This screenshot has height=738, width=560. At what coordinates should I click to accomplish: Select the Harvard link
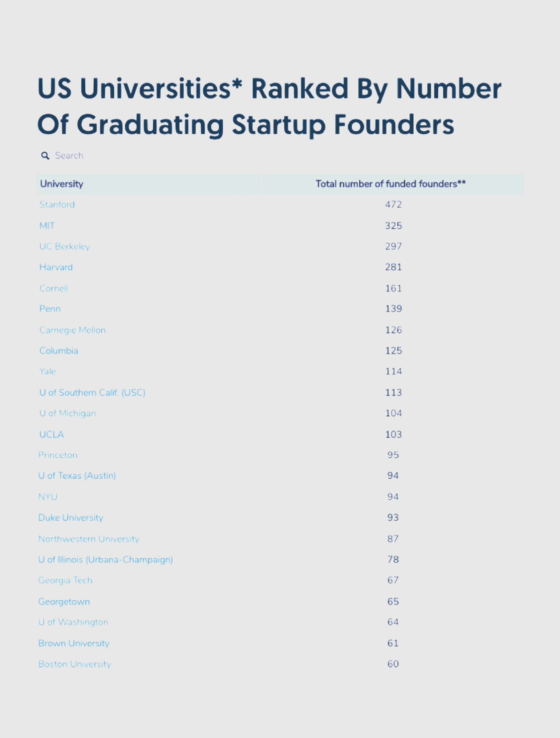56,267
